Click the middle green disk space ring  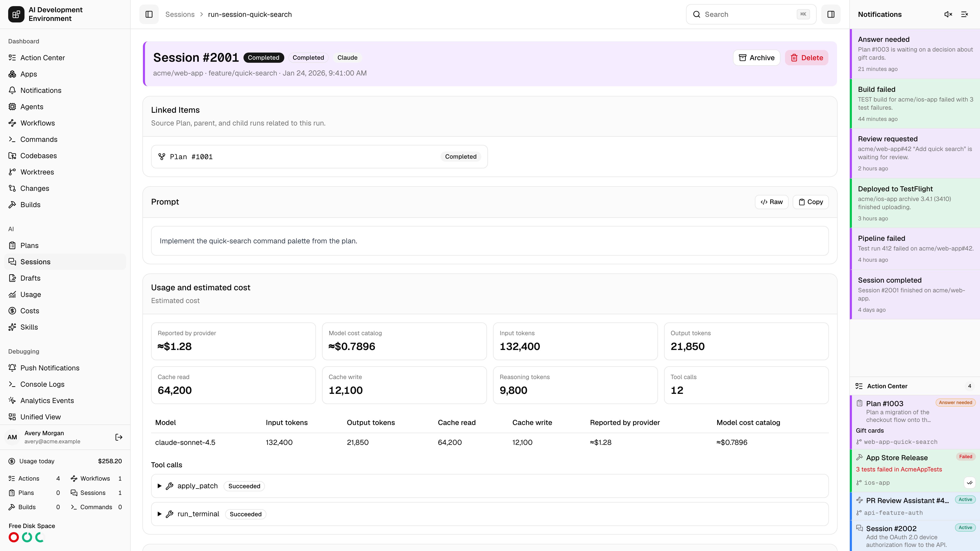click(27, 537)
